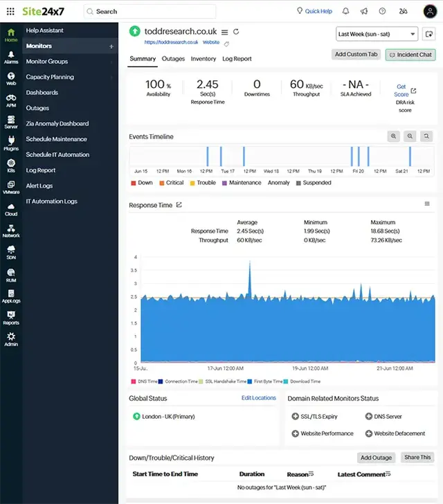Switch to the Inventory tab
443x504 pixels.
tap(204, 59)
